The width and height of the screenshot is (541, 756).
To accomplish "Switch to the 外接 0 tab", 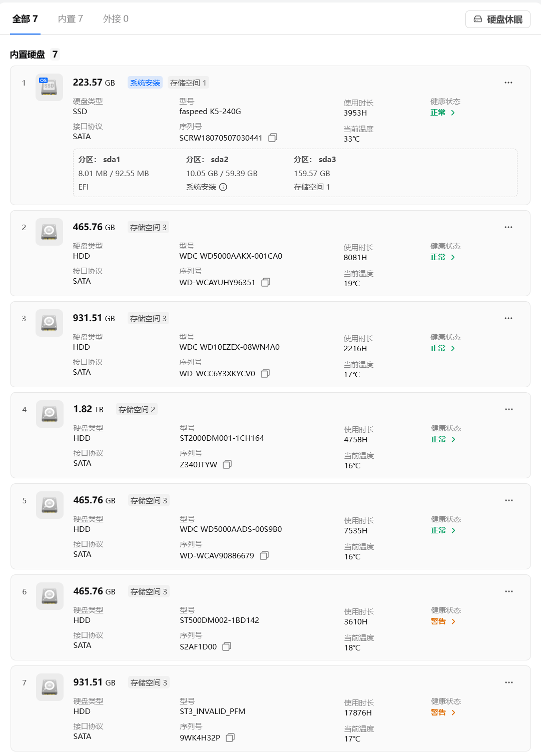I will point(116,19).
